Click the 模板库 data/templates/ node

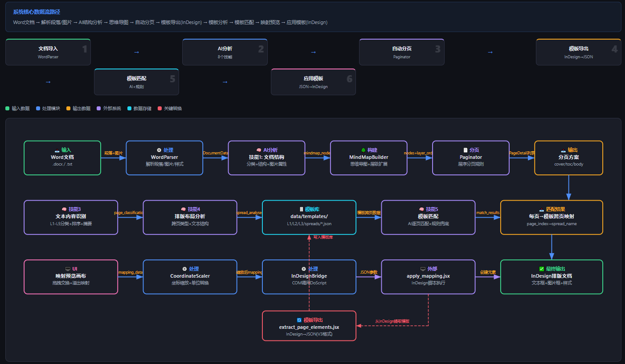tap(309, 217)
